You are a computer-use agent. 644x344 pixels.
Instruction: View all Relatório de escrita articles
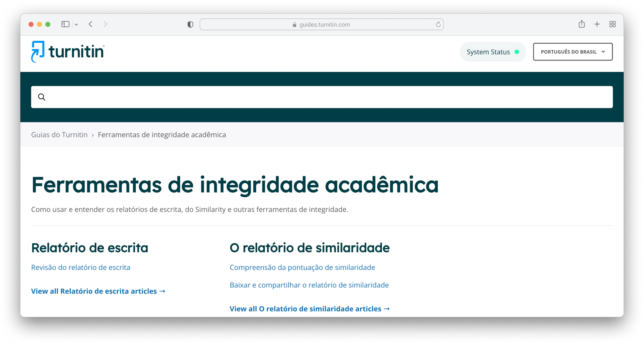(98, 291)
